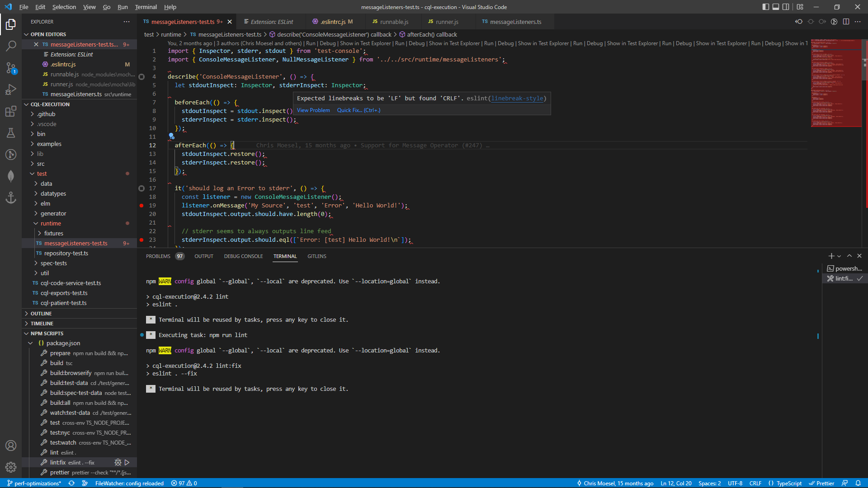This screenshot has width=868, height=488.
Task: Open repository-test.ts in the file tree
Action: 66,253
